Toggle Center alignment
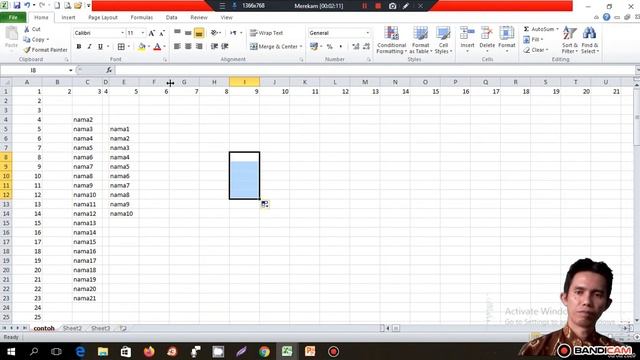 pyautogui.click(x=188, y=47)
